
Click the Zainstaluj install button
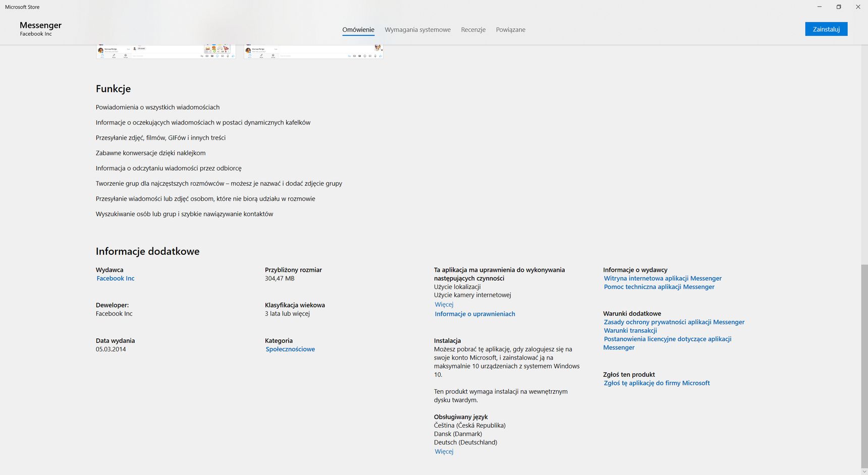pyautogui.click(x=826, y=29)
